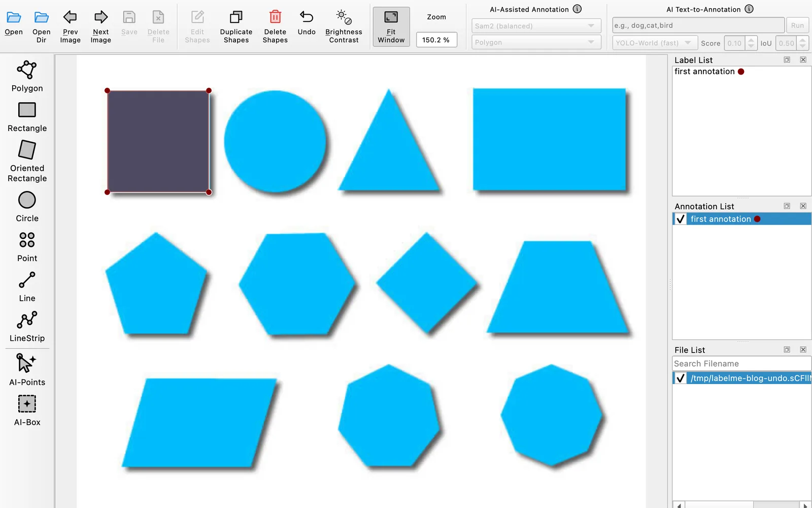Click the blue diamond on canvas
Screen dimensions: 812x508
tap(426, 283)
